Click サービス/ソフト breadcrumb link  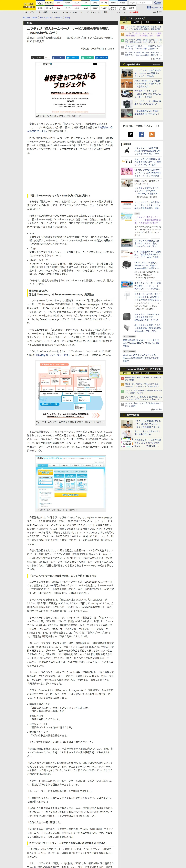[46, 18]
